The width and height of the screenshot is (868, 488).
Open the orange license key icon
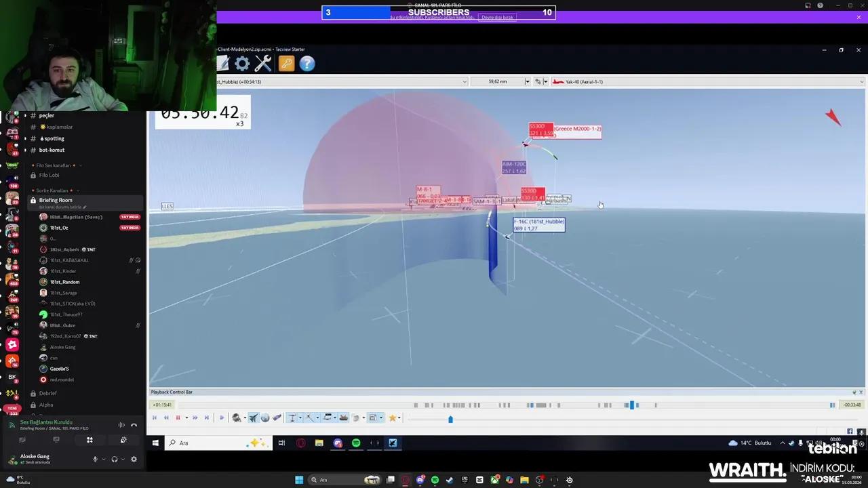click(x=286, y=64)
